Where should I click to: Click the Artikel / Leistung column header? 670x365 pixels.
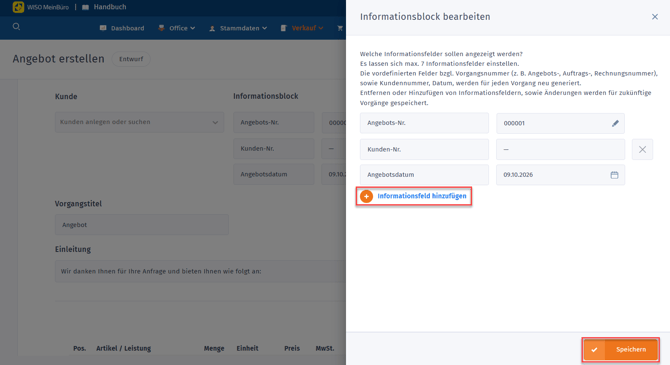pyautogui.click(x=123, y=348)
